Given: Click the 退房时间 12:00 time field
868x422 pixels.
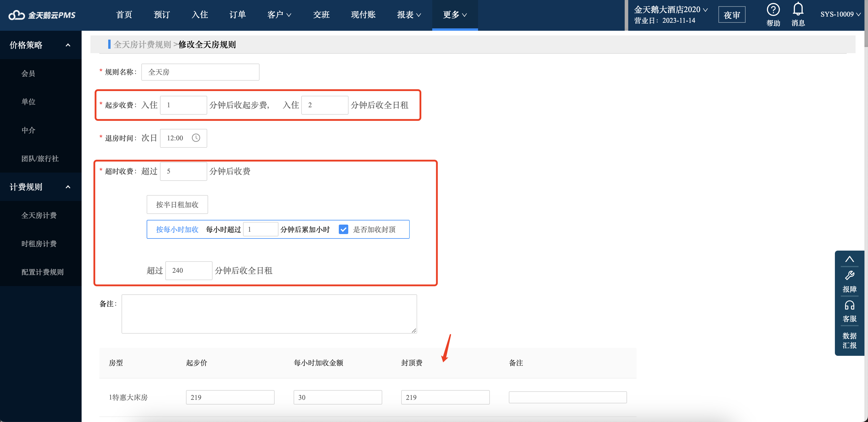Looking at the screenshot, I should click(x=183, y=138).
